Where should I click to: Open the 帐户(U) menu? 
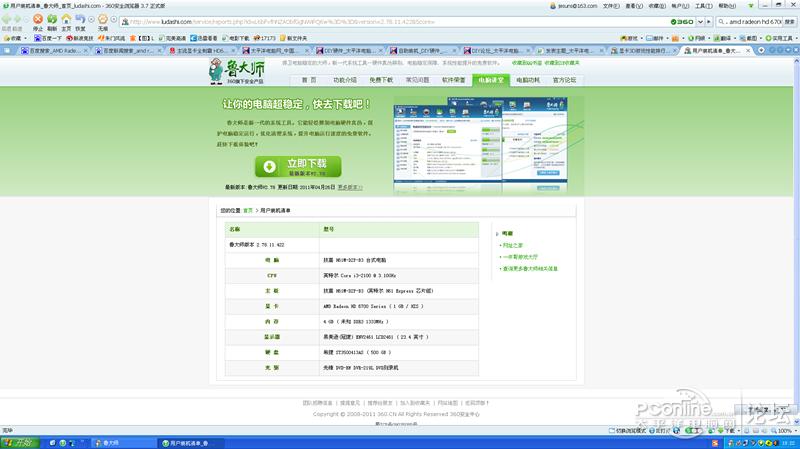click(x=680, y=6)
